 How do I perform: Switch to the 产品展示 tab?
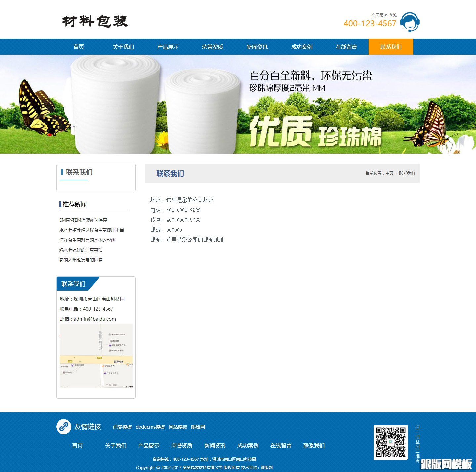168,46
